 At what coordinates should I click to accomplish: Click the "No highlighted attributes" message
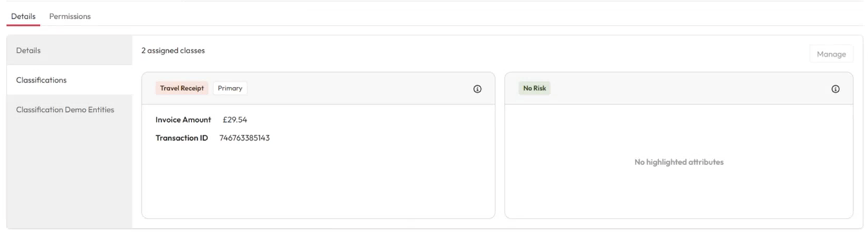tap(678, 162)
